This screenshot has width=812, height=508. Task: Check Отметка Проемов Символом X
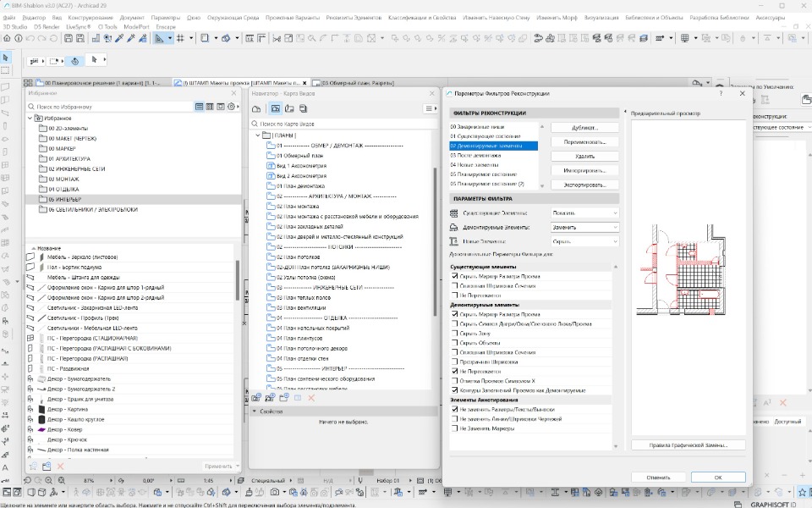(455, 381)
